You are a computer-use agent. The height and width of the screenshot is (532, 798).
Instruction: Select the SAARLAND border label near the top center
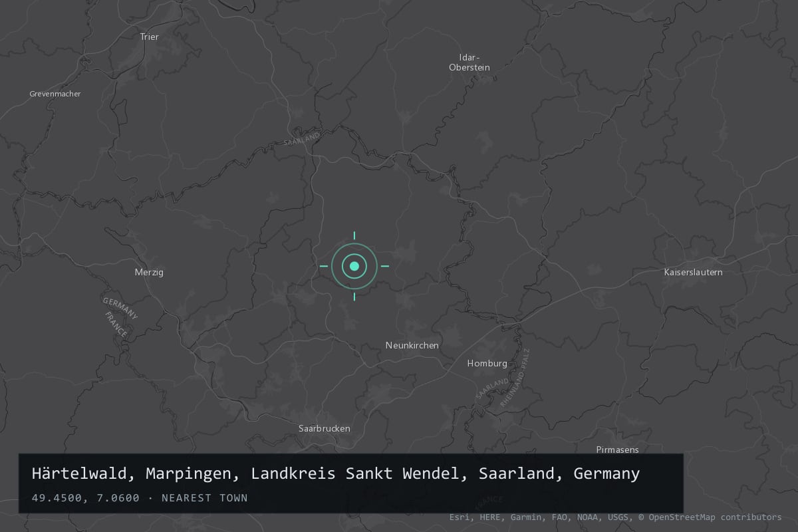coord(302,139)
